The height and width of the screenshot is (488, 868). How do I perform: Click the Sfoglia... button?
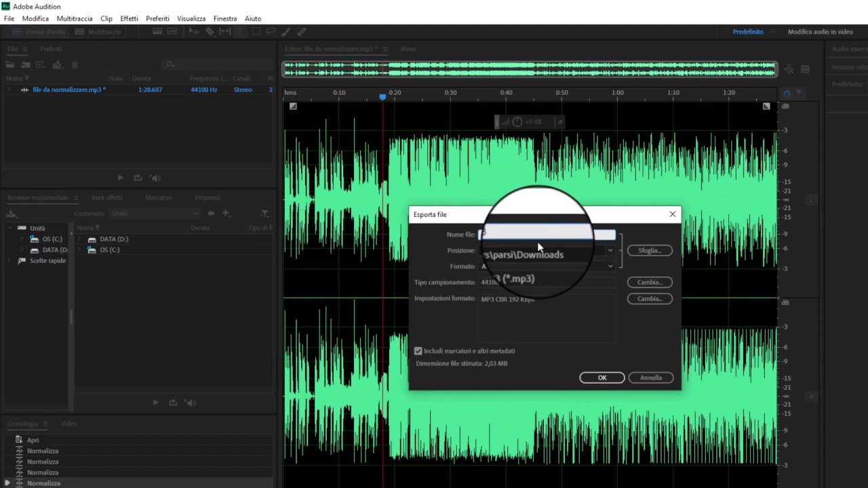650,251
